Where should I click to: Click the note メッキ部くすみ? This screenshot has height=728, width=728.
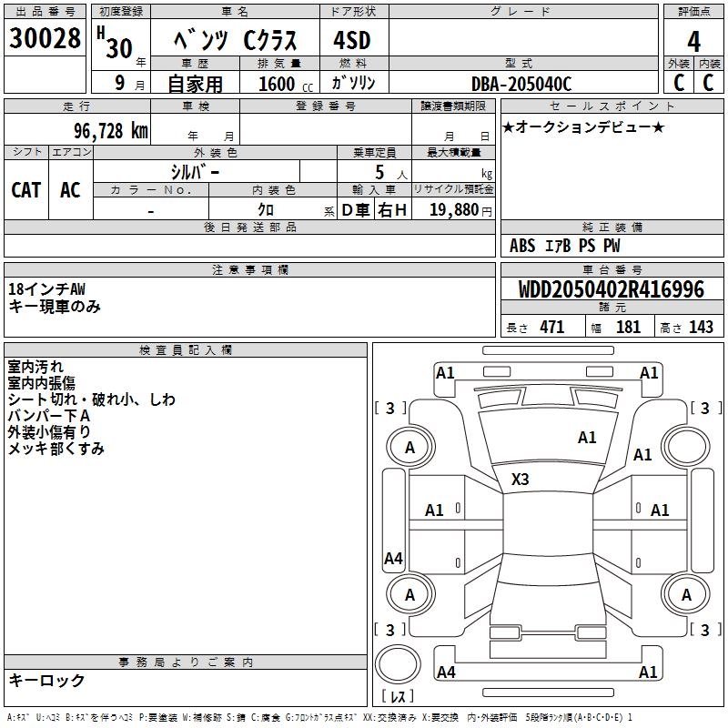click(x=56, y=448)
